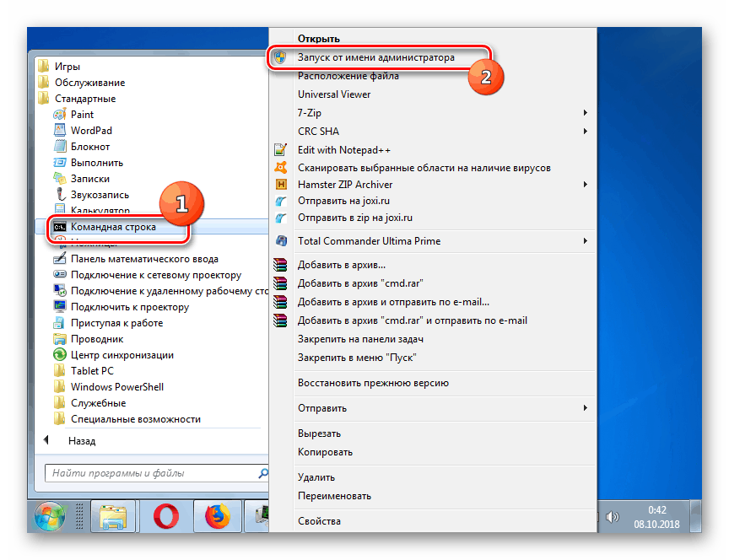
Task: Choose Открыть in context menu
Action: (319, 39)
